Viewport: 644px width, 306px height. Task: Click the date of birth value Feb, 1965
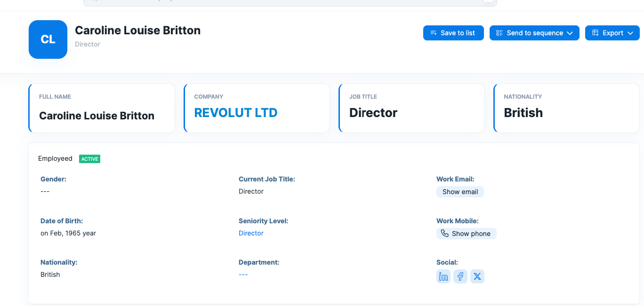(x=68, y=233)
